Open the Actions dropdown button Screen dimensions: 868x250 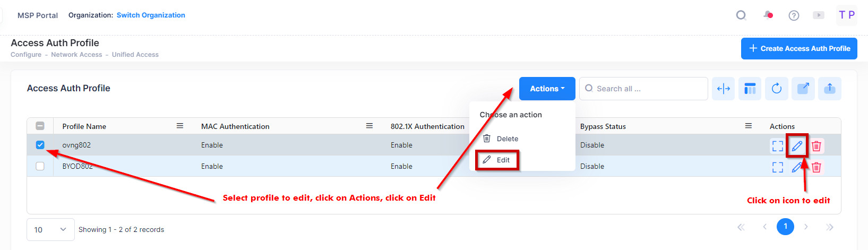(x=547, y=89)
